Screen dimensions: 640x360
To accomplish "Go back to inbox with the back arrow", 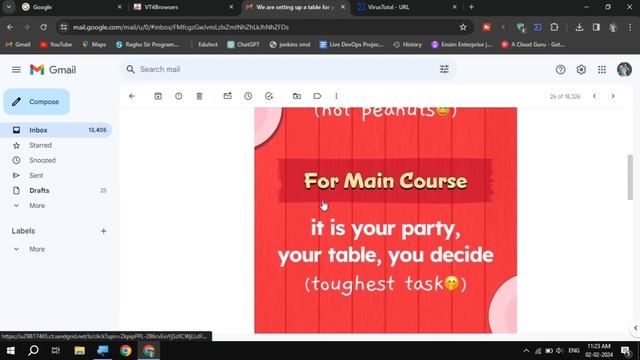I will pos(132,96).
